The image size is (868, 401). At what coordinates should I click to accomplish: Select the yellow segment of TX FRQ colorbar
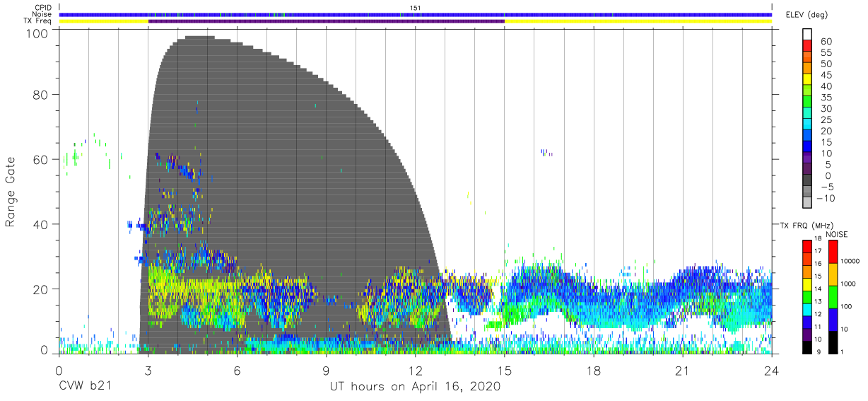coord(807,284)
